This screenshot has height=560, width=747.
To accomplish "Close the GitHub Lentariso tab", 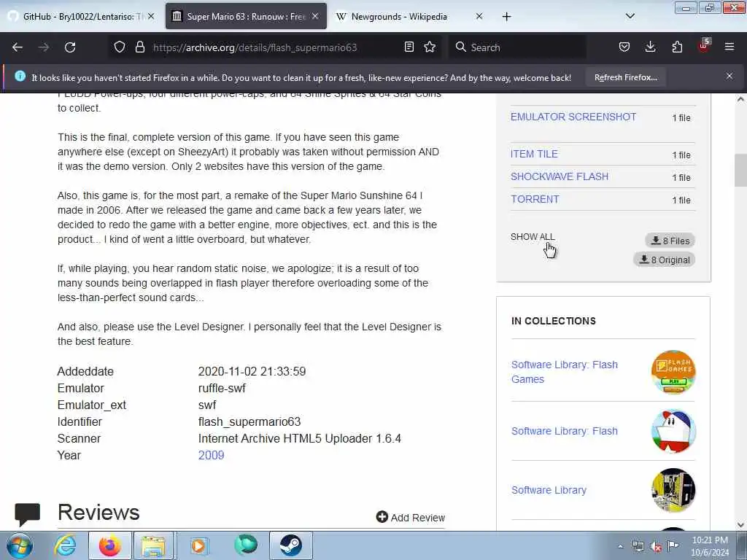I will coord(151,16).
